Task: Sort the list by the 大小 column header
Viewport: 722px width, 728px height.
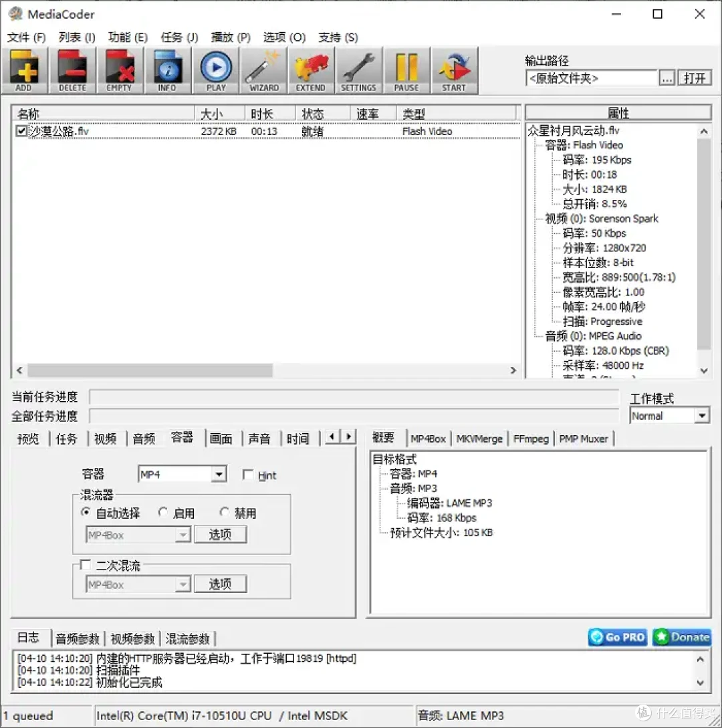Action: tap(219, 113)
